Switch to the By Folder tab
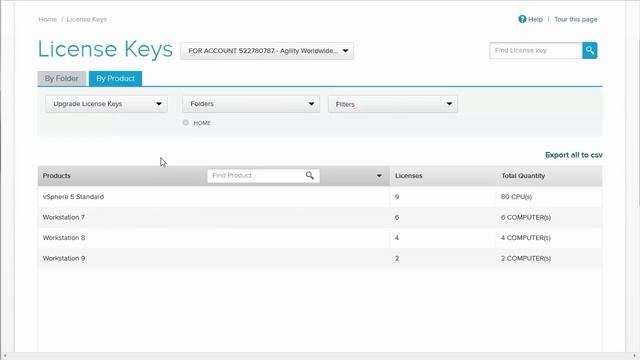Screen dimensions: 640x360 pos(62,78)
